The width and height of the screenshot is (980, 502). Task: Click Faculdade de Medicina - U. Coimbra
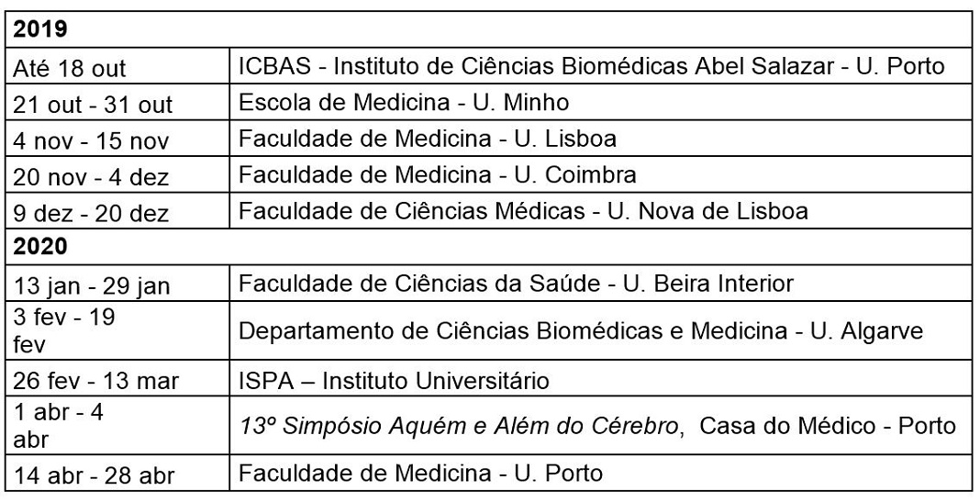tap(438, 174)
